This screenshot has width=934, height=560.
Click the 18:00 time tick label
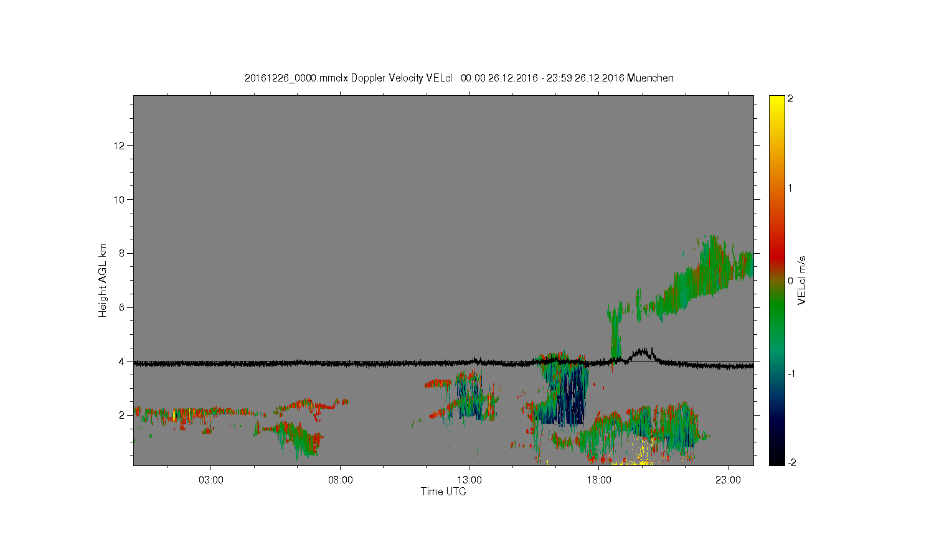point(599,480)
